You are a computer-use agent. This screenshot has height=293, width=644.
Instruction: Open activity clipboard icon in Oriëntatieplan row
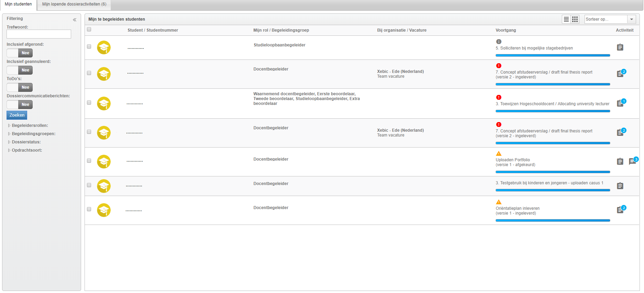(620, 210)
